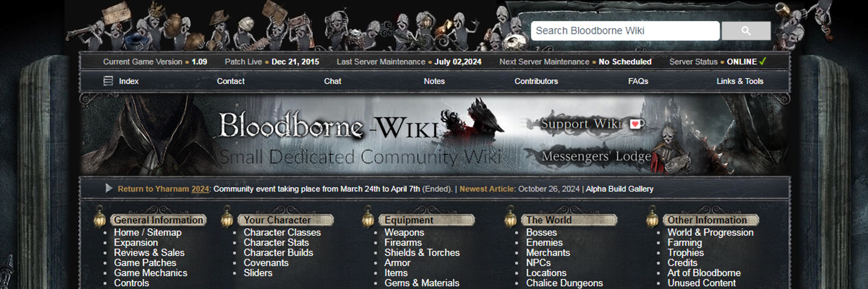The width and height of the screenshot is (868, 289).
Task: Open the Enemies link
Action: click(544, 242)
